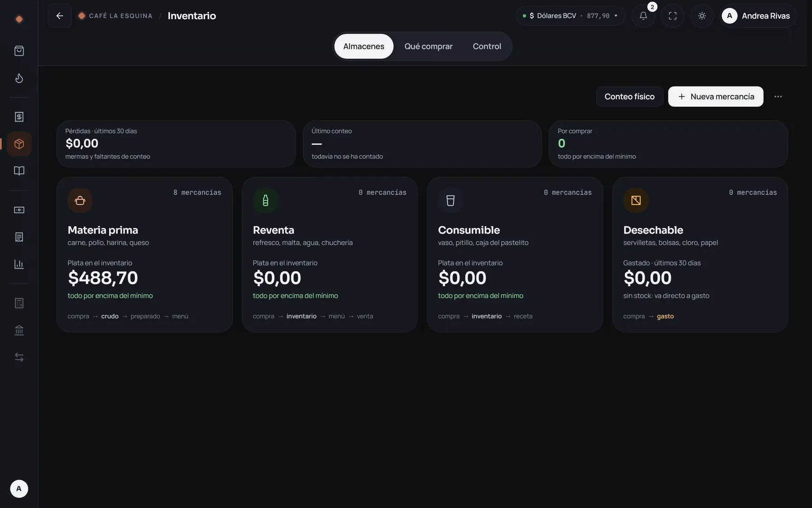Click "carne, pollo, harina, queso" description
Viewport: 812px width, 508px height.
coord(108,242)
